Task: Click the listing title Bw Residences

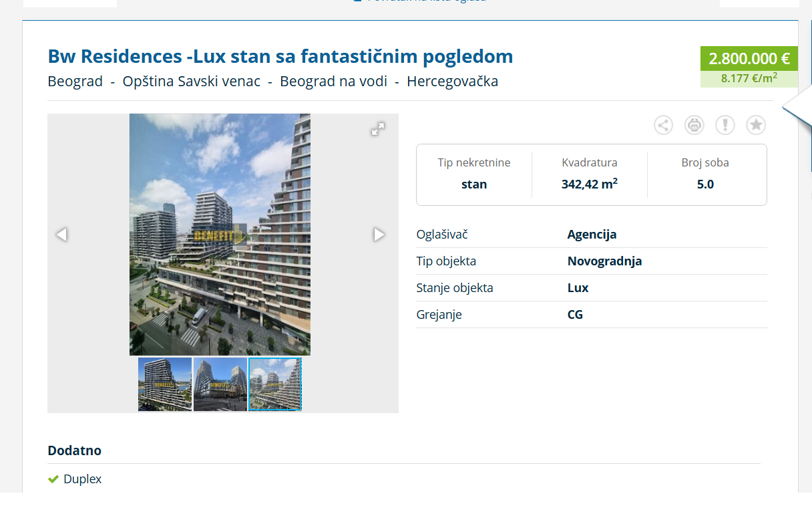Action: [280, 56]
